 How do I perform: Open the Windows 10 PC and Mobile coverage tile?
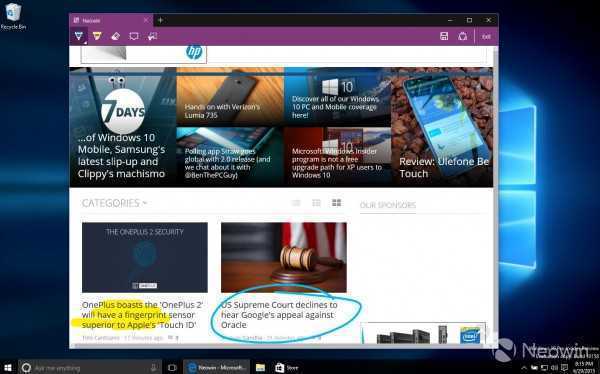(338, 97)
